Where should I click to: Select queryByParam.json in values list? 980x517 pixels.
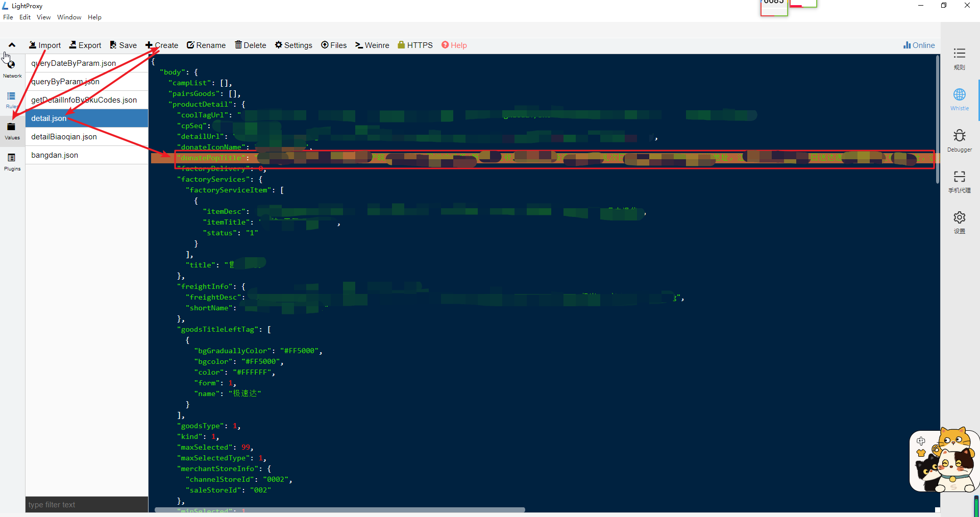pyautogui.click(x=87, y=82)
